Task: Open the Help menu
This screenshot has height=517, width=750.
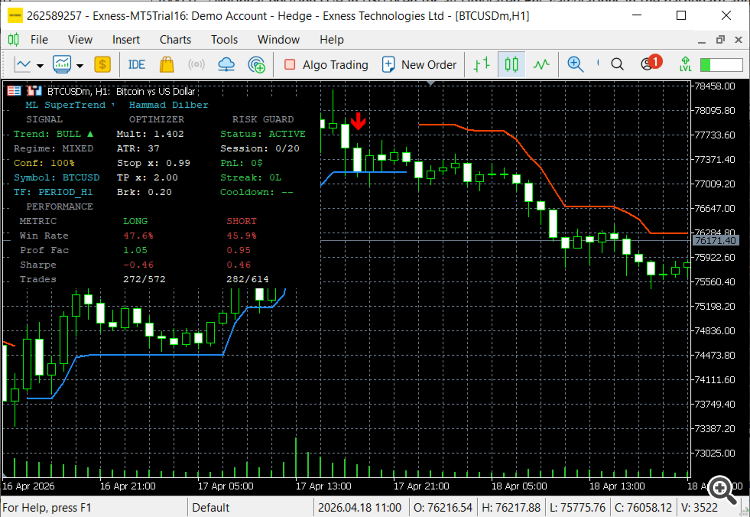Action: coord(331,40)
